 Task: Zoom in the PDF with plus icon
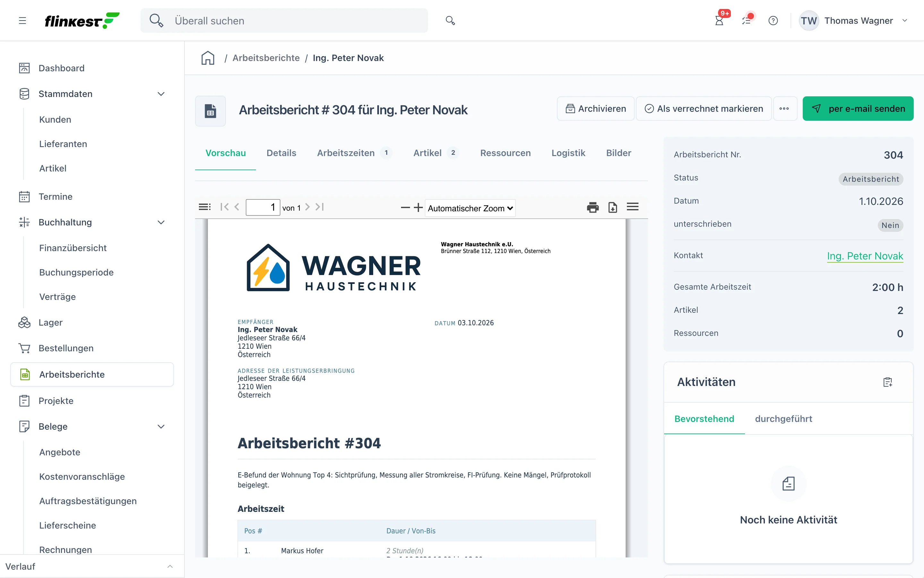pos(418,207)
